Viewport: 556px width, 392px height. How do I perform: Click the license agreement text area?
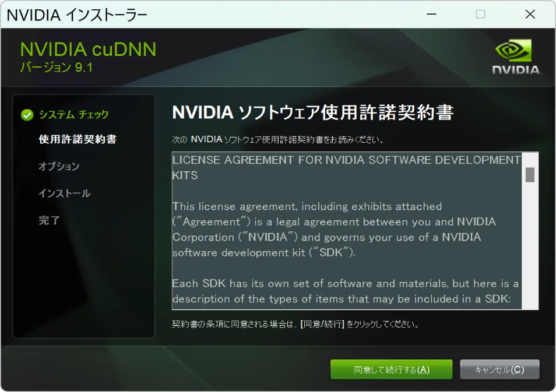click(x=346, y=231)
